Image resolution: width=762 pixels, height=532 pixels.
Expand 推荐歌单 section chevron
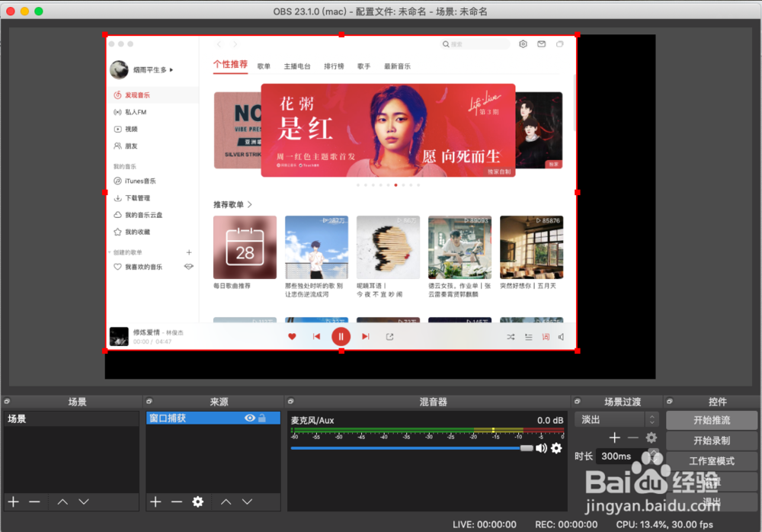(x=250, y=205)
